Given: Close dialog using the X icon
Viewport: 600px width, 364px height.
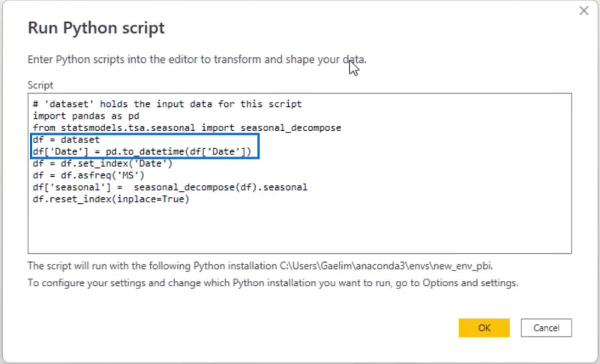Looking at the screenshot, I should click(x=583, y=10).
